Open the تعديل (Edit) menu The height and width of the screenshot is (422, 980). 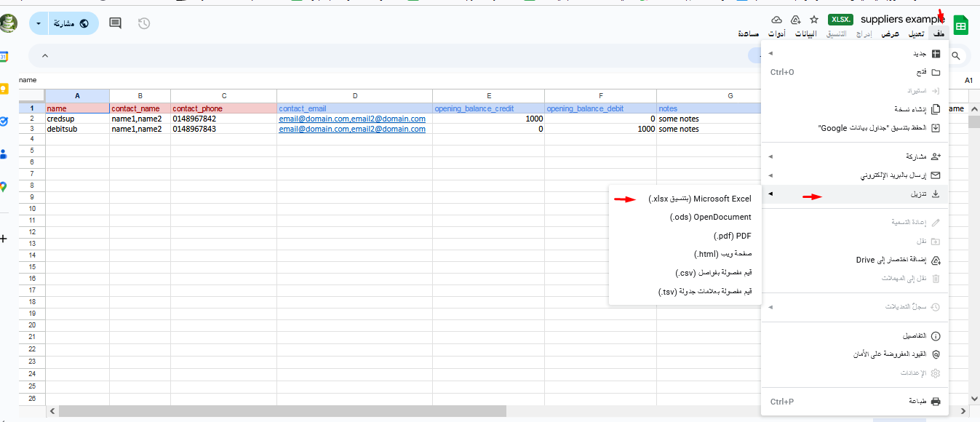[916, 33]
